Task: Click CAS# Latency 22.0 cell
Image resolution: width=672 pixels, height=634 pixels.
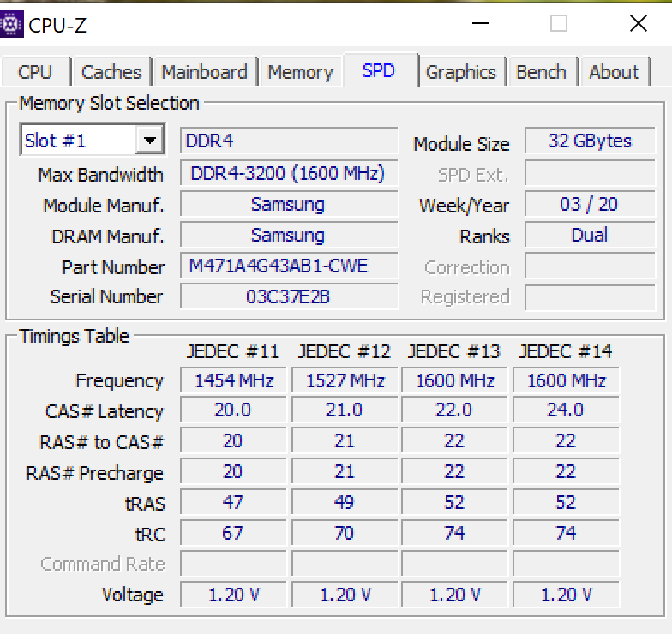Action: tap(454, 410)
